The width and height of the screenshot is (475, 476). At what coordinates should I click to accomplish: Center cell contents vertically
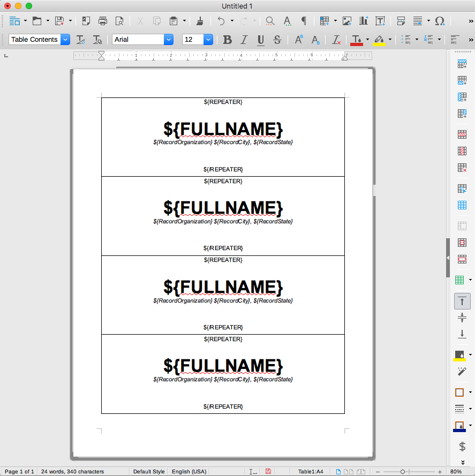(x=462, y=318)
